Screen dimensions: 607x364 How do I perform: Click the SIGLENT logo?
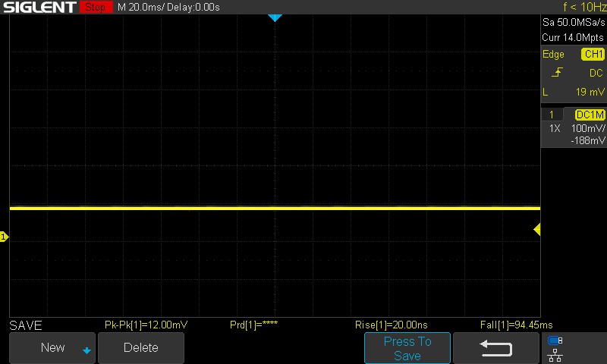[x=40, y=7]
